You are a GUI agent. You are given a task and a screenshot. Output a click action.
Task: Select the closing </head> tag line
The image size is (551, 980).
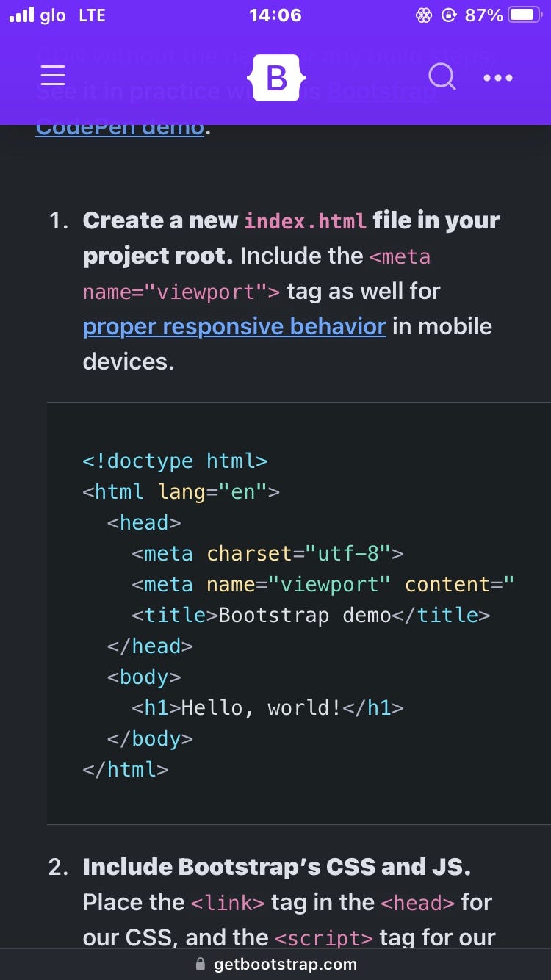pos(150,646)
